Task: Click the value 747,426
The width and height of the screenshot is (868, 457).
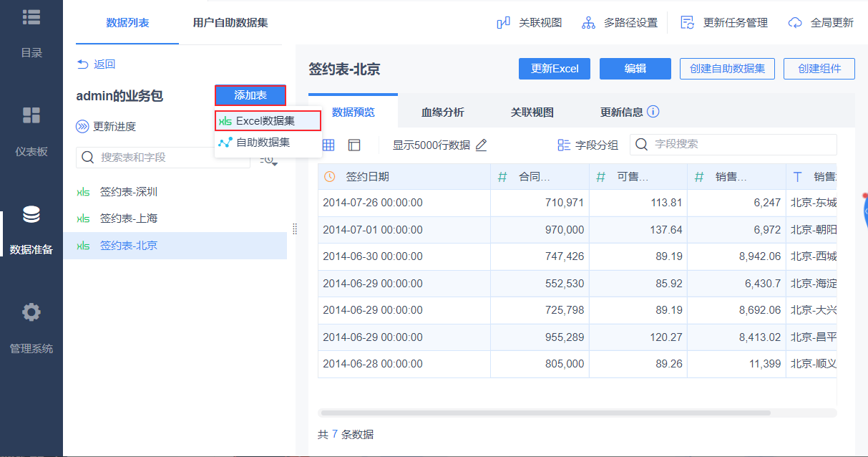Action: coord(565,256)
